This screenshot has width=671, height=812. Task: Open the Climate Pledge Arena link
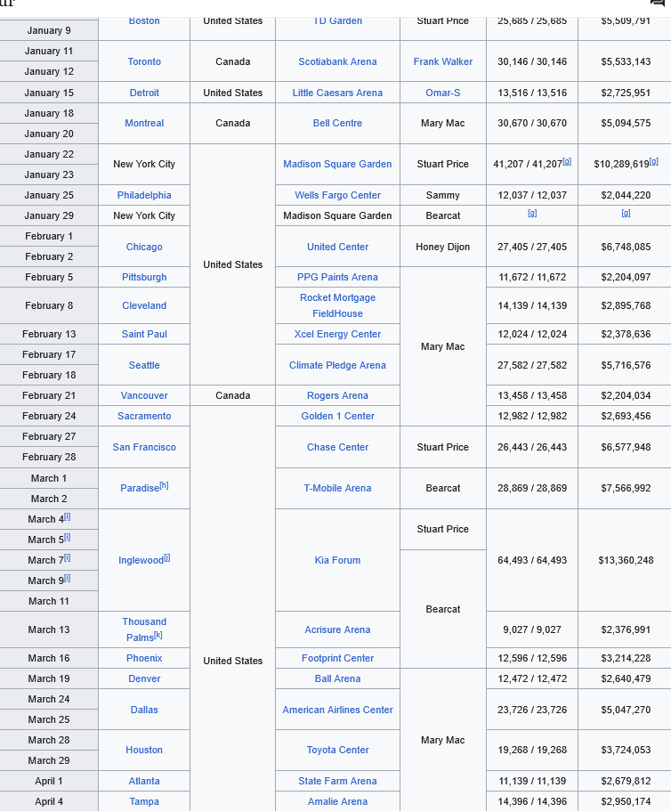pos(337,365)
